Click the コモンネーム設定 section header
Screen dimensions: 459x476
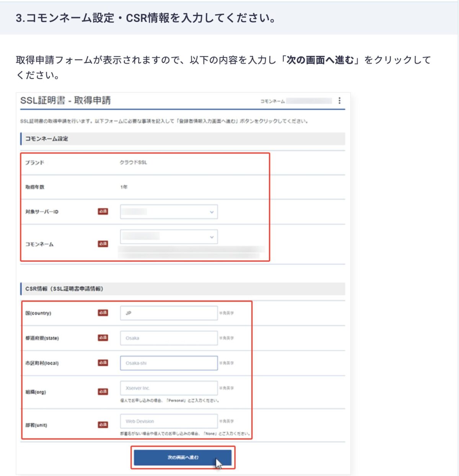click(x=182, y=139)
